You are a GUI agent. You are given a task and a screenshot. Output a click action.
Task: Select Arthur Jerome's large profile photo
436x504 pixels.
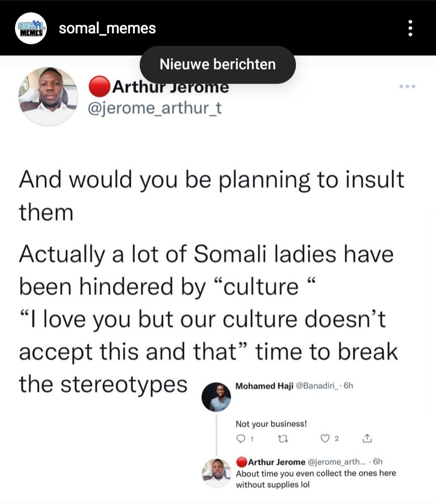(x=48, y=97)
